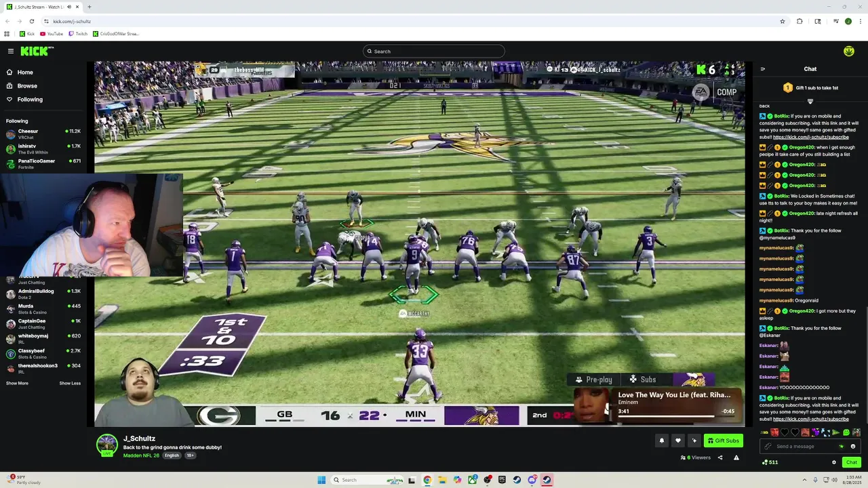Open Classybeef channel in sidebar
This screenshot has width=868, height=488.
(42, 353)
